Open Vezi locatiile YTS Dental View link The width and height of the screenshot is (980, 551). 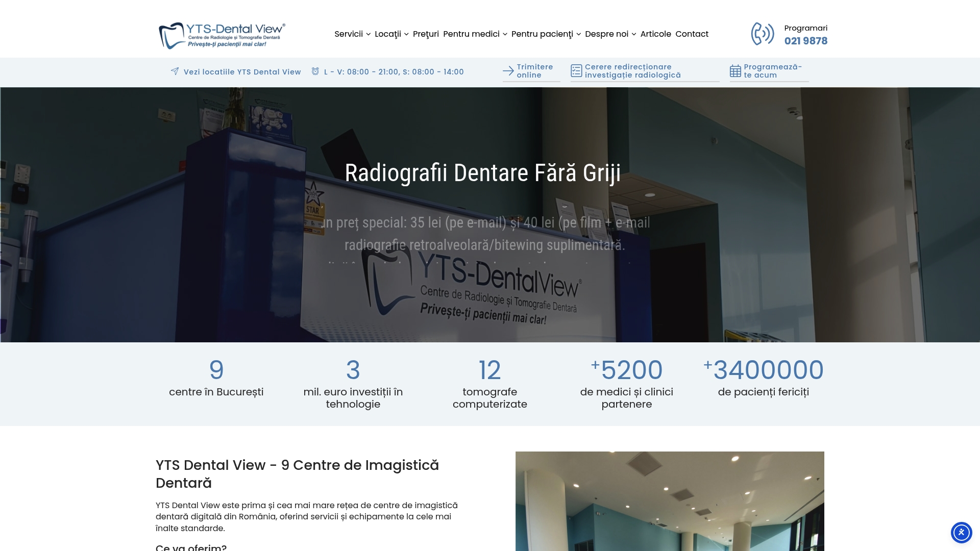click(242, 71)
